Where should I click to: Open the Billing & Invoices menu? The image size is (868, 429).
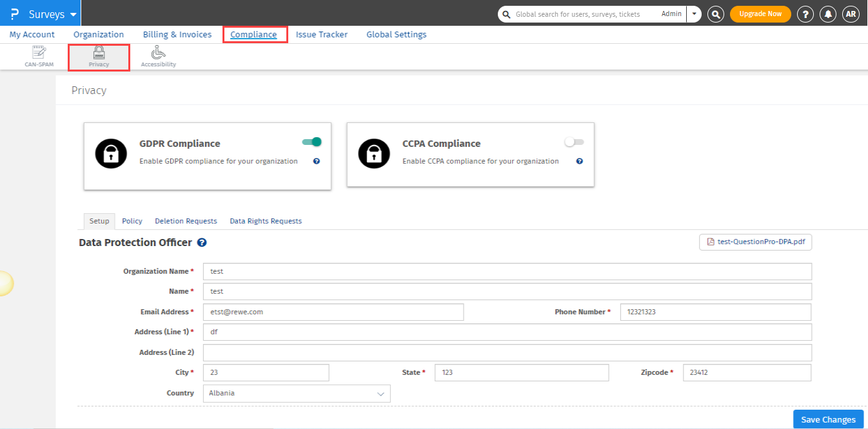coord(177,35)
